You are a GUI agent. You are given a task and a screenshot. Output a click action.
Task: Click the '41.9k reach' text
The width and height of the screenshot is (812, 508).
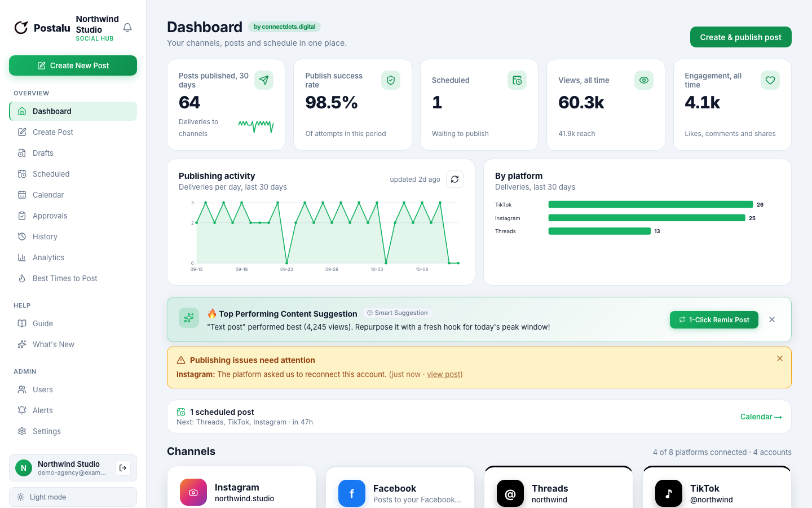pyautogui.click(x=577, y=134)
